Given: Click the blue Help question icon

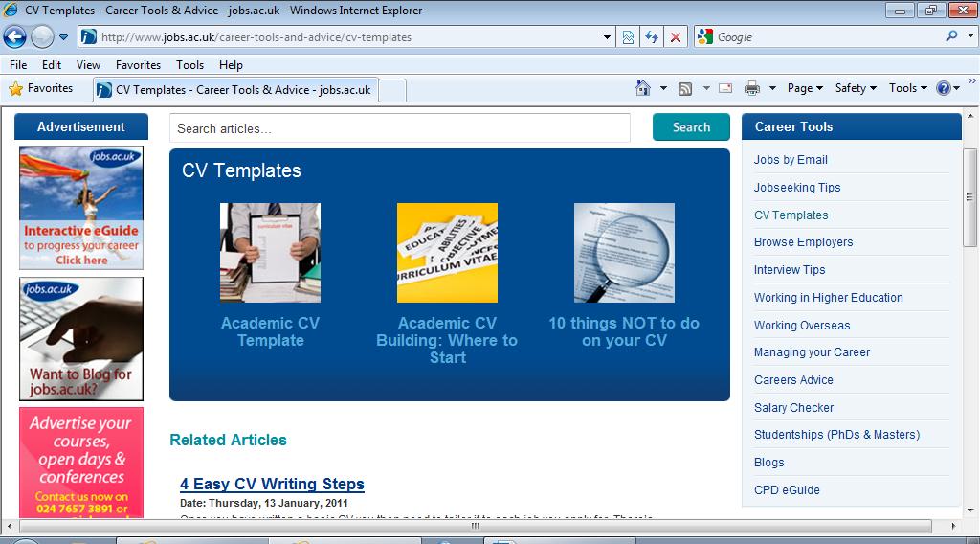Looking at the screenshot, I should point(943,88).
